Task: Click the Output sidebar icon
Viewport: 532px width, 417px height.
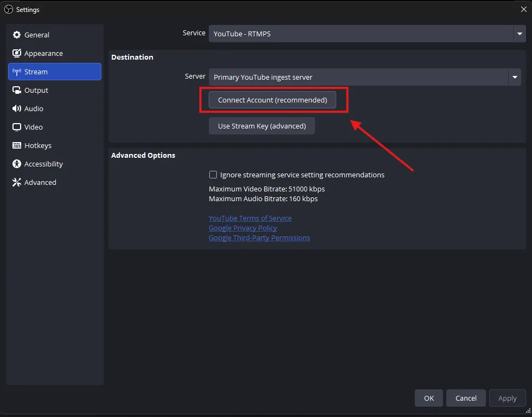Action: click(x=16, y=90)
